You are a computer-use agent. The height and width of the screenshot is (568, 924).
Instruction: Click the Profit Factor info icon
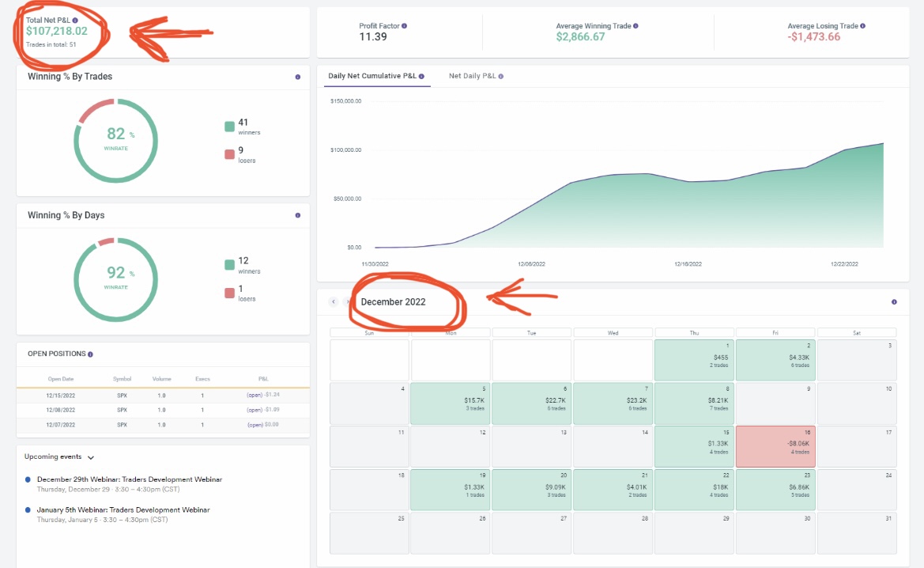(404, 26)
